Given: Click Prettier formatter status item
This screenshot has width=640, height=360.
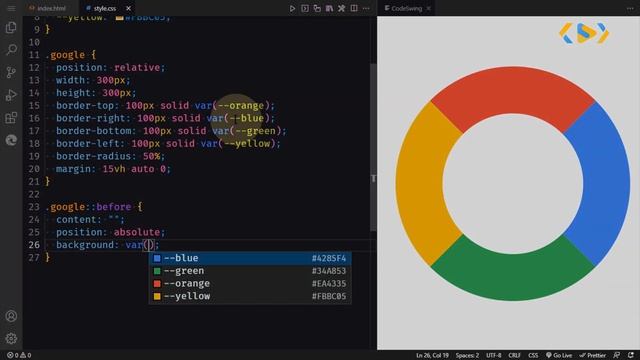Looking at the screenshot, I should click(x=592, y=355).
